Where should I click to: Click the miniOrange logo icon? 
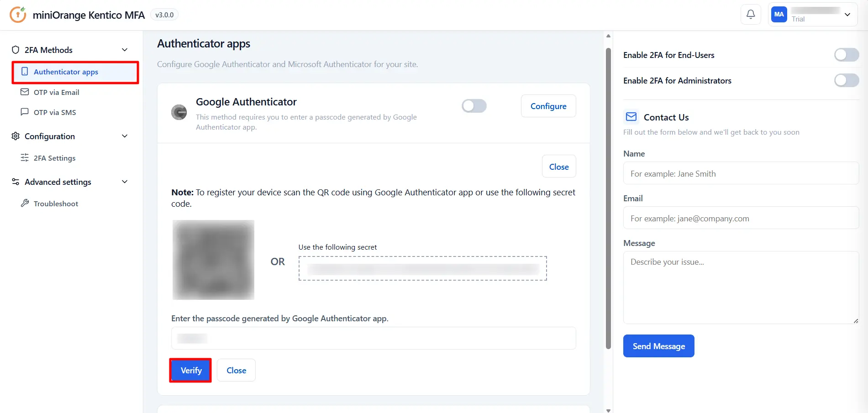tap(18, 15)
